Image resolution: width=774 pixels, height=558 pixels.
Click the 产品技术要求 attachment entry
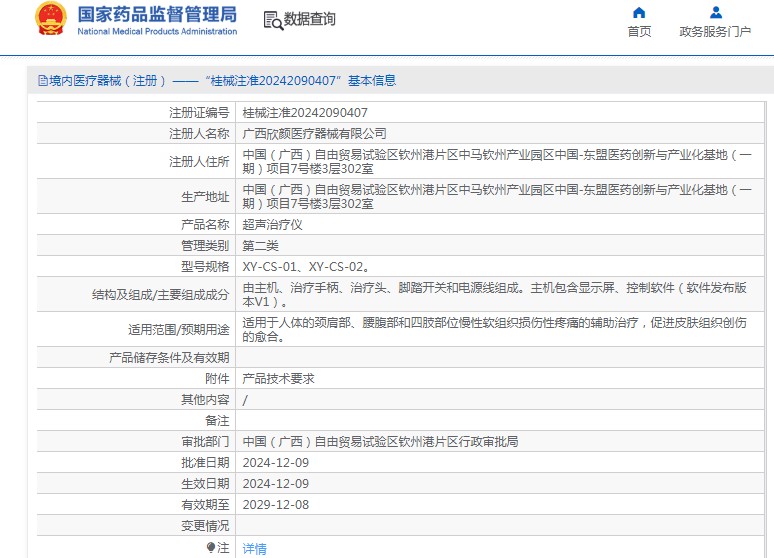[278, 378]
